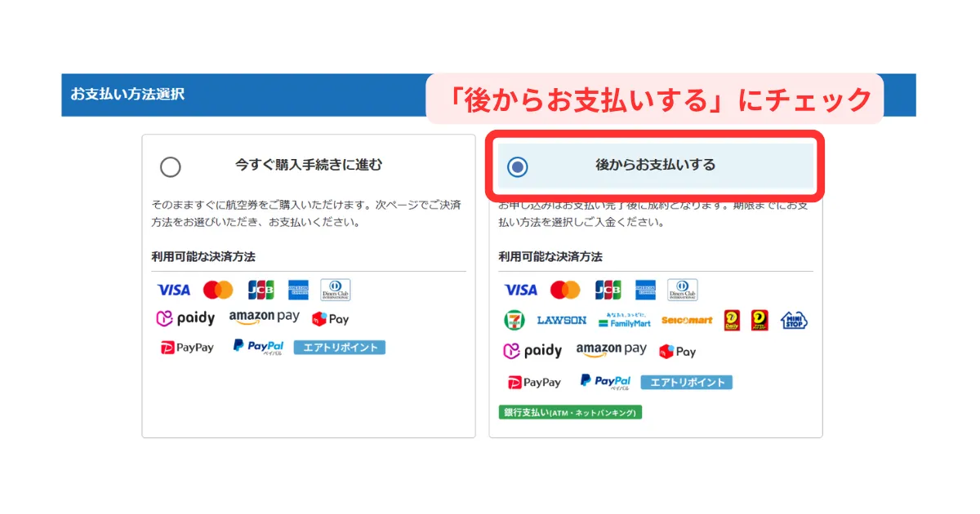Click the Mastercard logo under pay-later option

565,290
